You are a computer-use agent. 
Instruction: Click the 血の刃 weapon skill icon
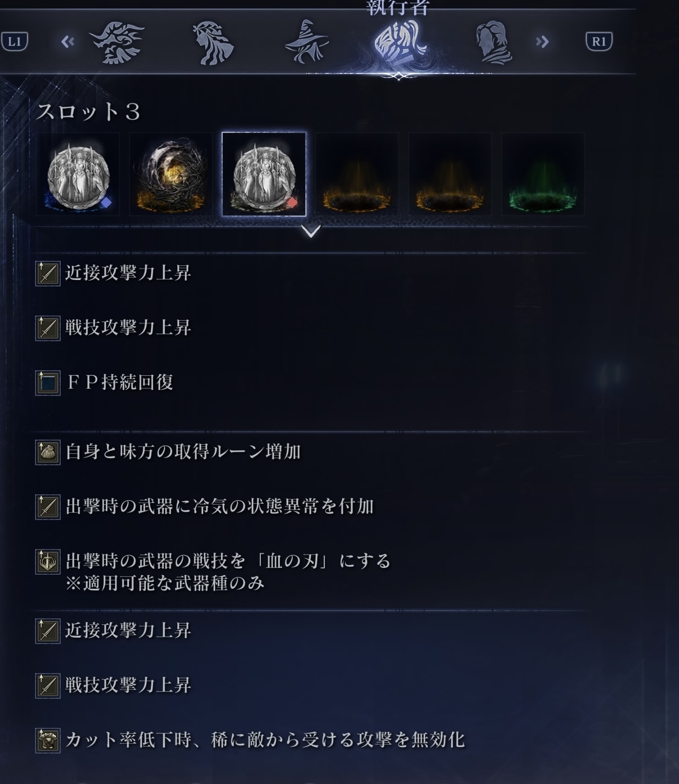(48, 561)
